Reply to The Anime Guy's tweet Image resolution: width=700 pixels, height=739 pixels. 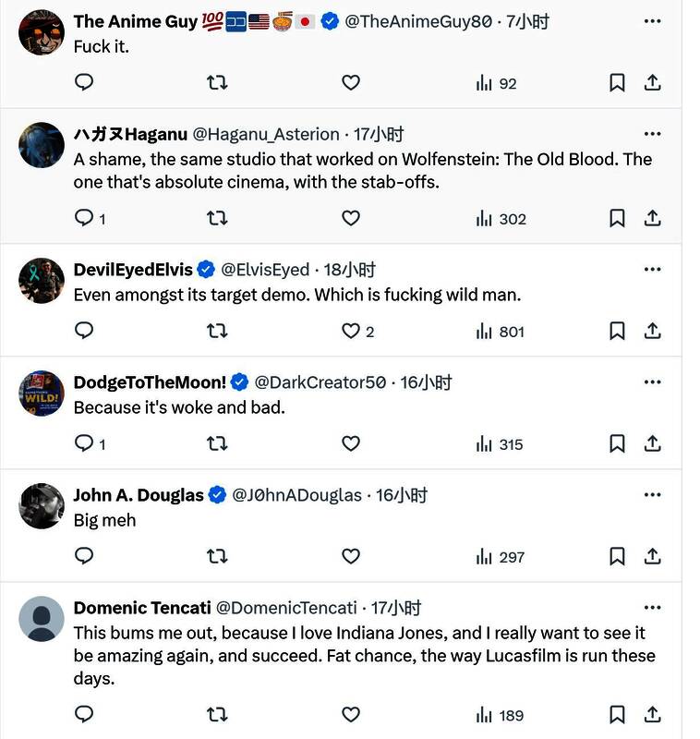tap(84, 83)
